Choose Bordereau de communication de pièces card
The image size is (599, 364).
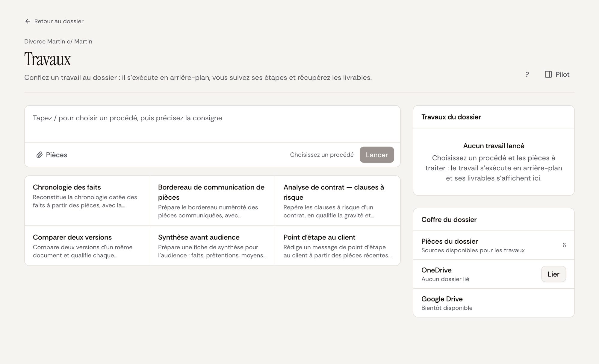[x=212, y=201]
